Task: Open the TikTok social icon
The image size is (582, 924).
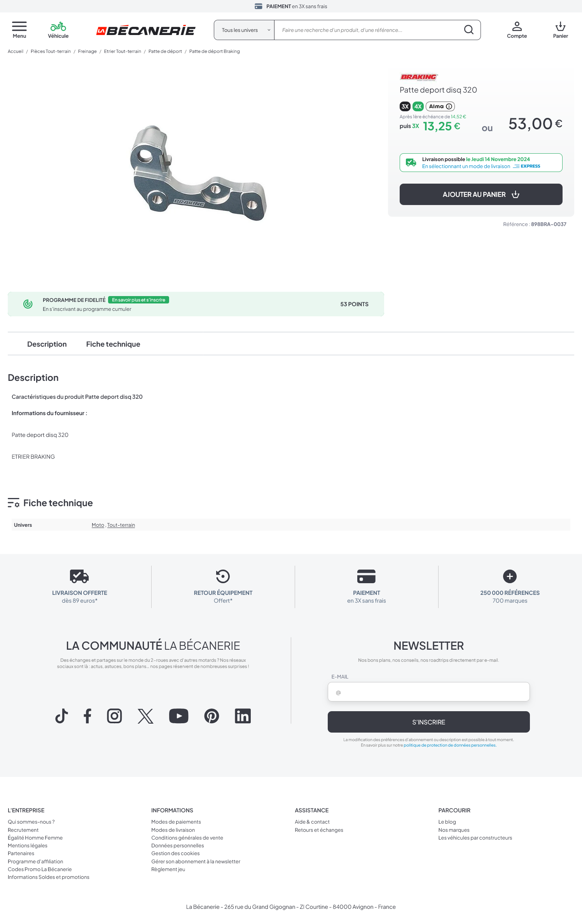Action: (x=61, y=716)
